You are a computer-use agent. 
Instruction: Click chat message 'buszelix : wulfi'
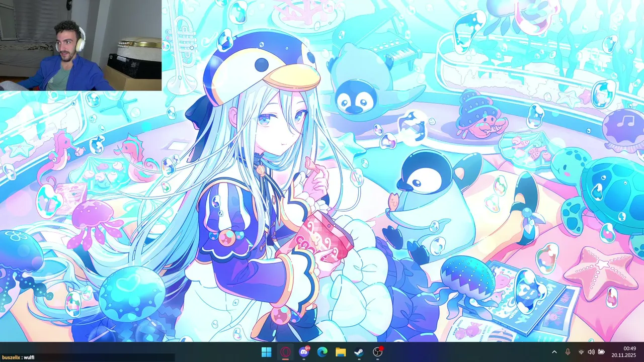pyautogui.click(x=18, y=357)
